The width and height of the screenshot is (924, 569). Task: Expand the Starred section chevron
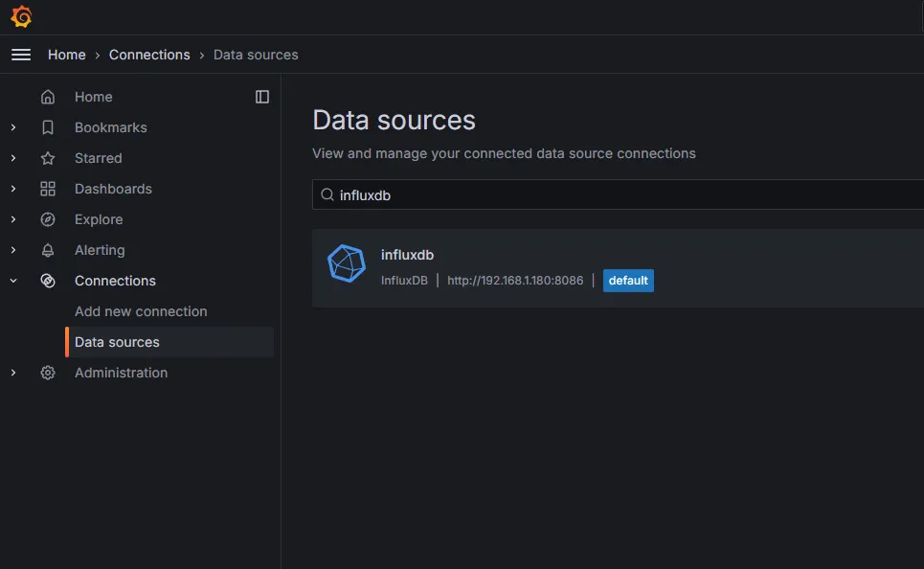point(13,158)
